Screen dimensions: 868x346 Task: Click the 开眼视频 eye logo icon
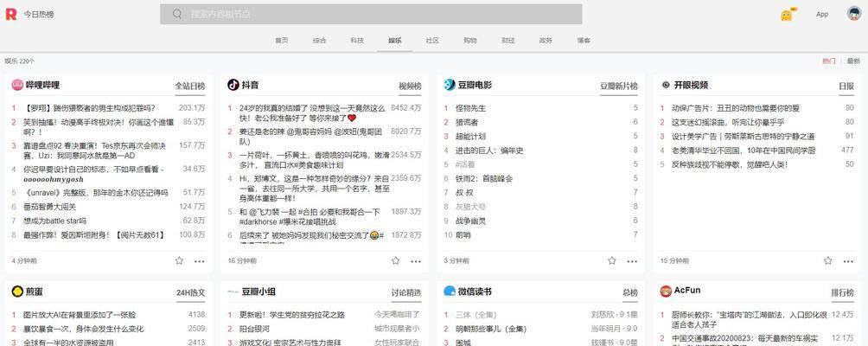[666, 85]
